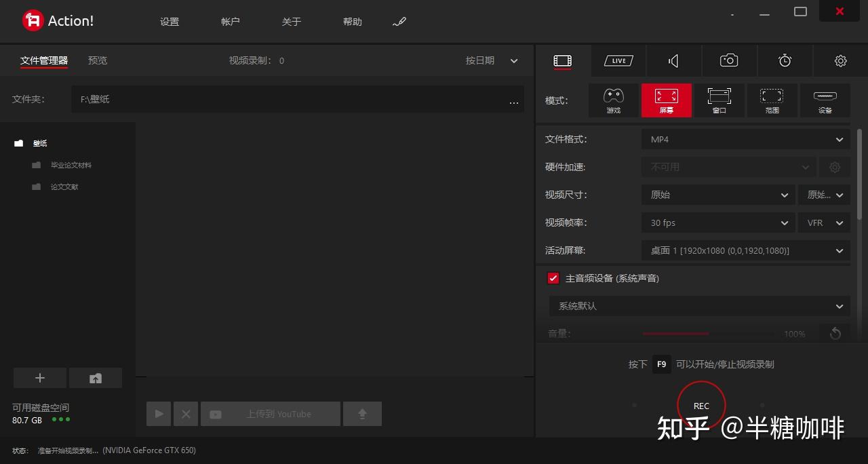The height and width of the screenshot is (464, 868).
Task: Open the 帮助 menu
Action: [353, 22]
